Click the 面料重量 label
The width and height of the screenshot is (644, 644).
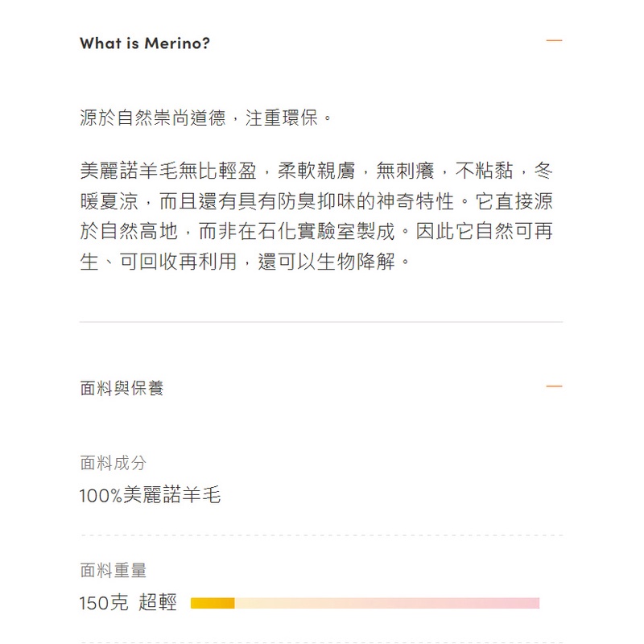[x=113, y=571]
